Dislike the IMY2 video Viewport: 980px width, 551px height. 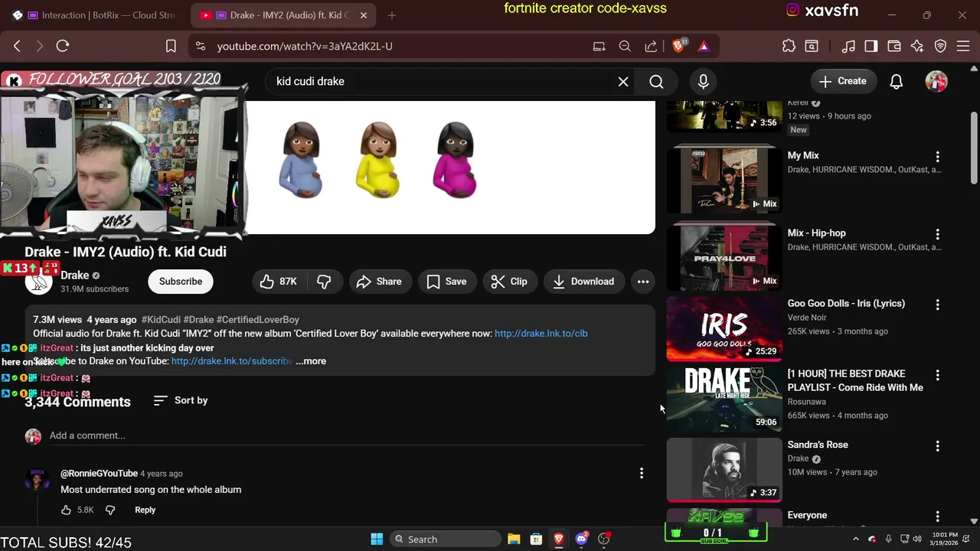(x=325, y=282)
